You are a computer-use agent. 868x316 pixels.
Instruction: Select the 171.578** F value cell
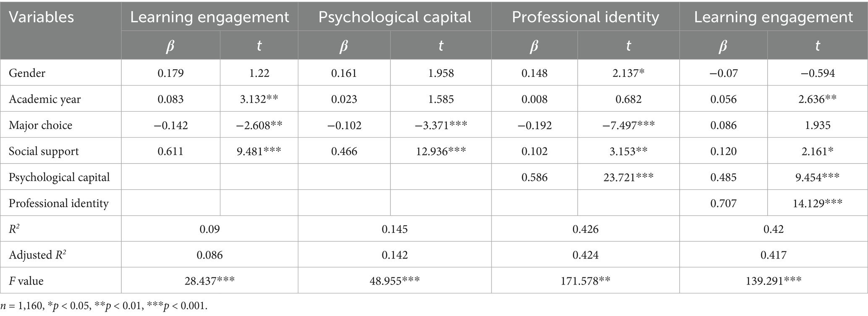click(x=585, y=281)
